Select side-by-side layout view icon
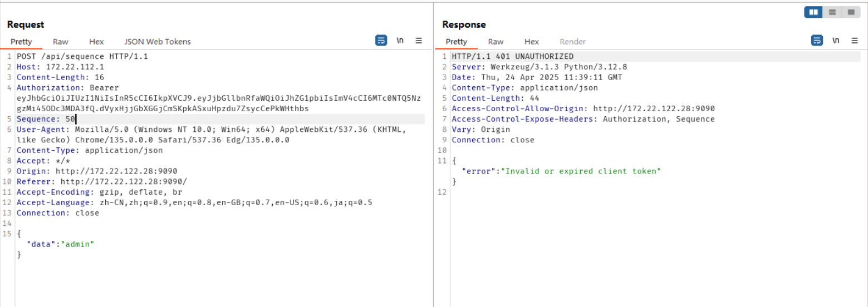Viewport: 868px width, 307px height. (813, 12)
